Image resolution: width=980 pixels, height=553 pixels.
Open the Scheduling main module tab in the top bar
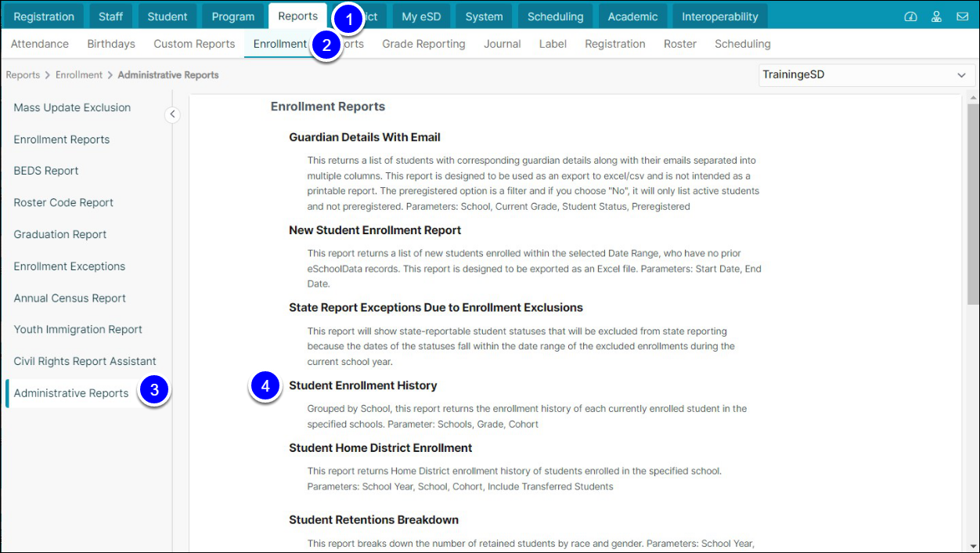pos(555,16)
